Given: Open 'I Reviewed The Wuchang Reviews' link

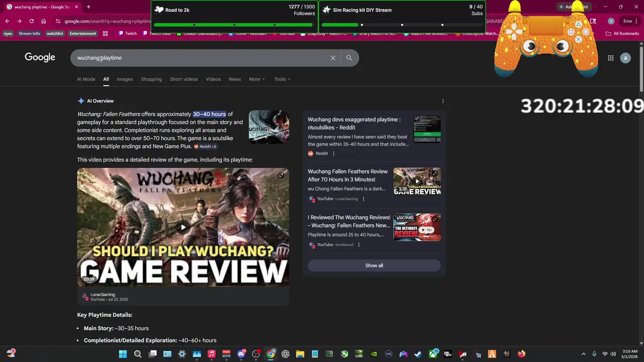Looking at the screenshot, I should pos(349,221).
